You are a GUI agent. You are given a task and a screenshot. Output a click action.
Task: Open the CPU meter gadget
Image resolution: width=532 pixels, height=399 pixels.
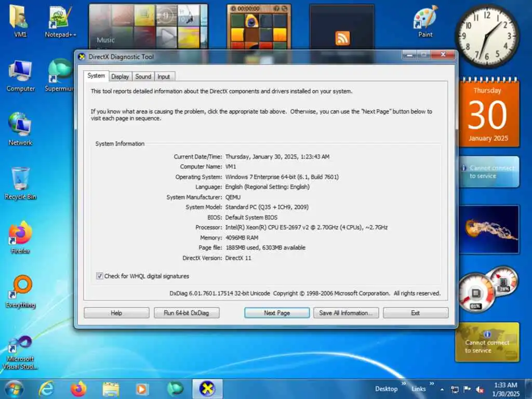tap(476, 292)
